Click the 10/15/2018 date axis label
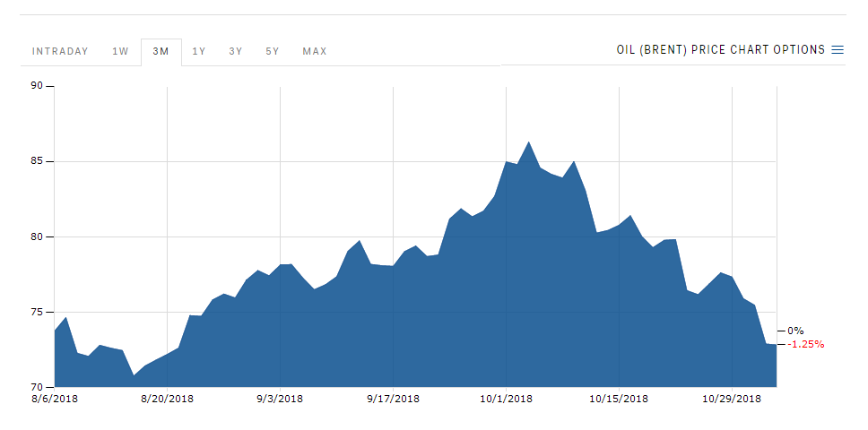This screenshot has width=868, height=430. pyautogui.click(x=620, y=399)
